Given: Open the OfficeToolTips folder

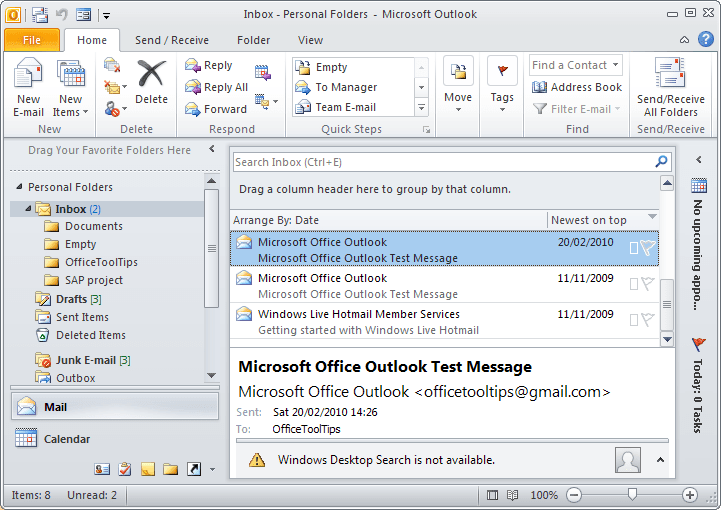Looking at the screenshot, I should click(x=101, y=262).
